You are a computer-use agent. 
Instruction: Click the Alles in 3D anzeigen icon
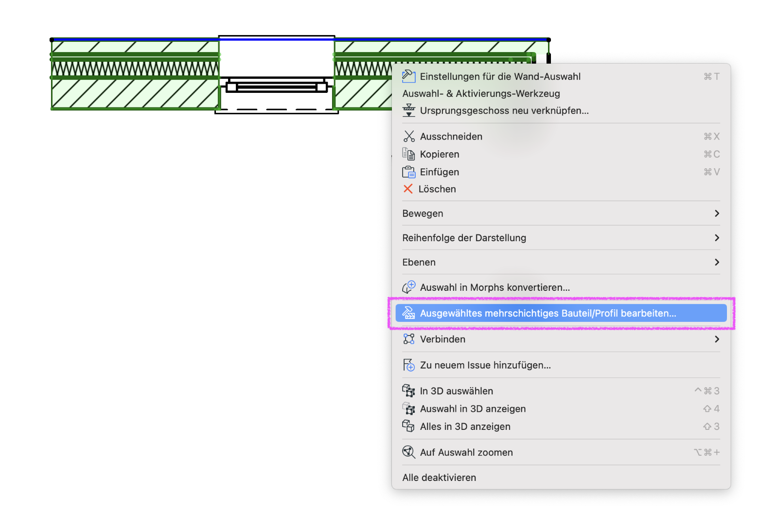tap(408, 426)
